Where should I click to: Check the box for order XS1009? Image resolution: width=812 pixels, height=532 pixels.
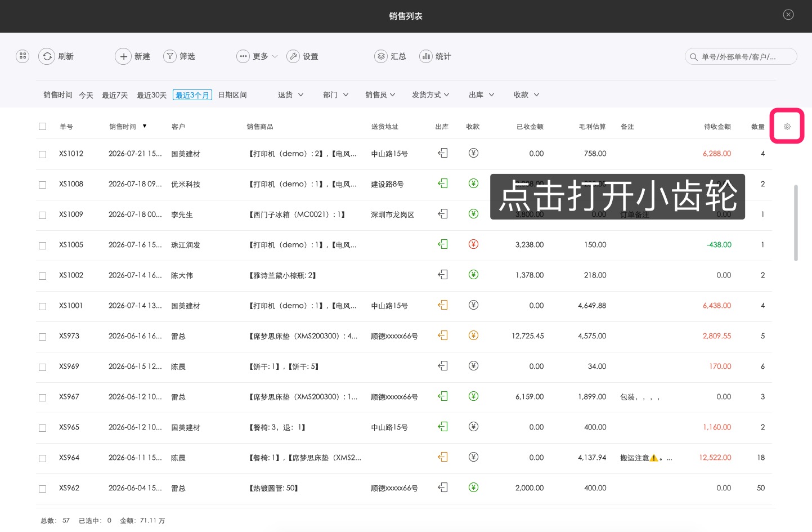pyautogui.click(x=42, y=215)
